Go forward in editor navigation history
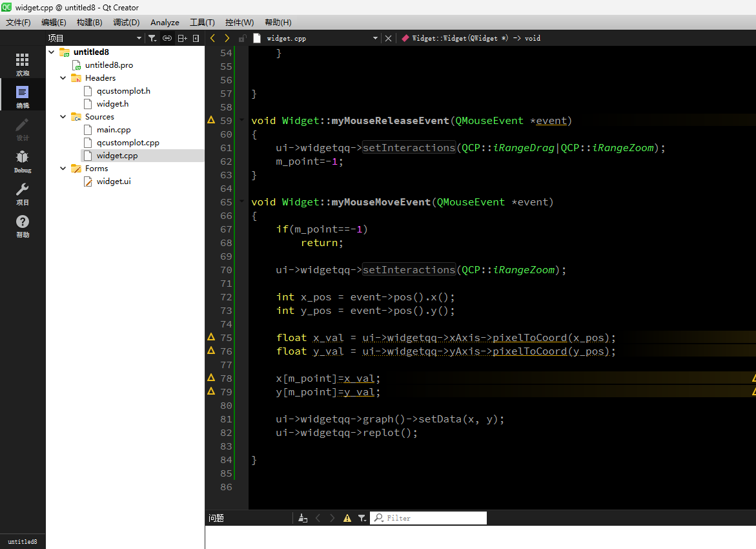The width and height of the screenshot is (756, 549). pyautogui.click(x=227, y=38)
